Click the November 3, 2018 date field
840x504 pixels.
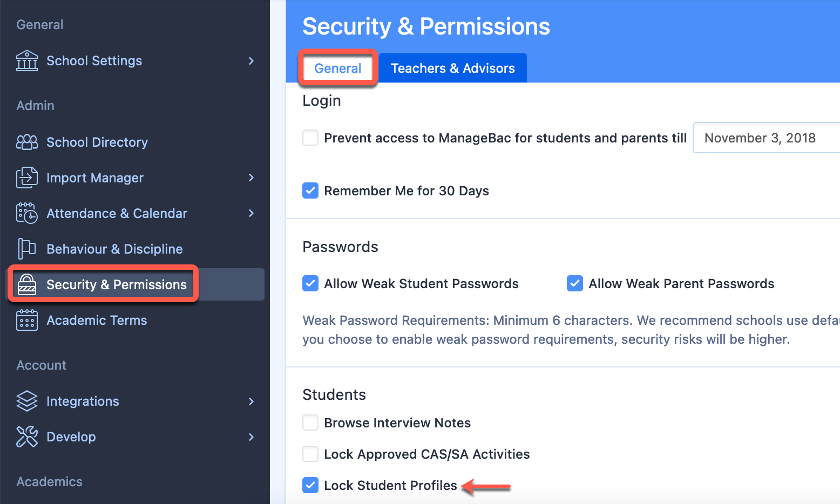point(767,138)
